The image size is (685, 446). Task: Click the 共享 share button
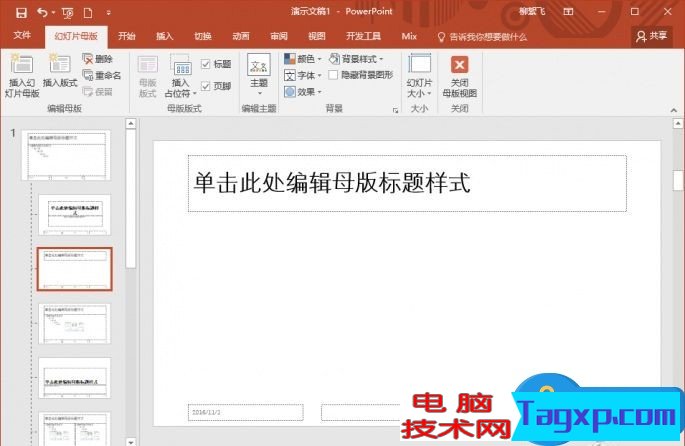651,36
